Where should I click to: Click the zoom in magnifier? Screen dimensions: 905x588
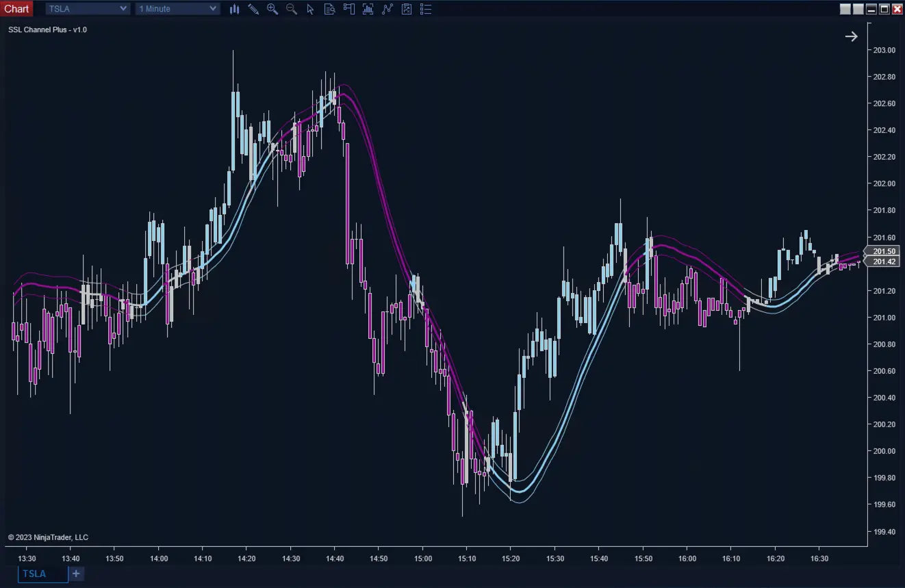[x=272, y=9]
